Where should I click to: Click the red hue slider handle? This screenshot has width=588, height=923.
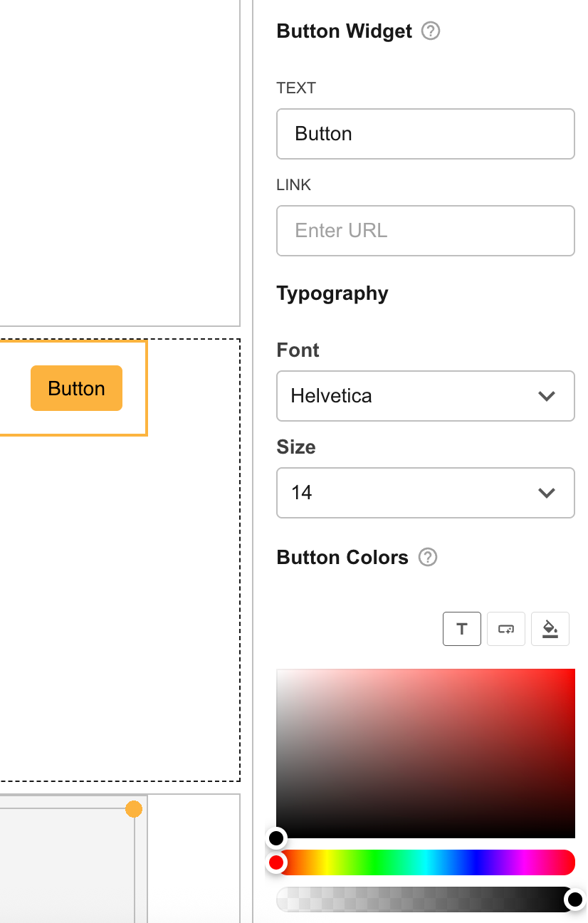[x=276, y=863]
